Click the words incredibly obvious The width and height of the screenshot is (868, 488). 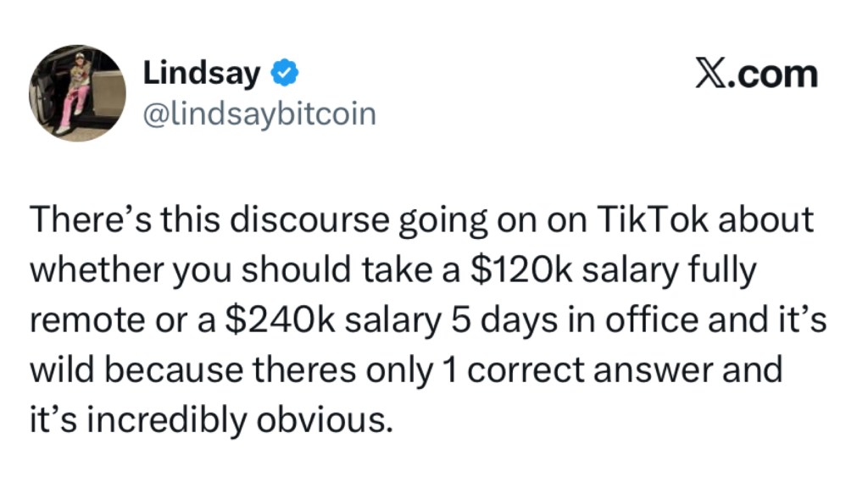point(246,418)
